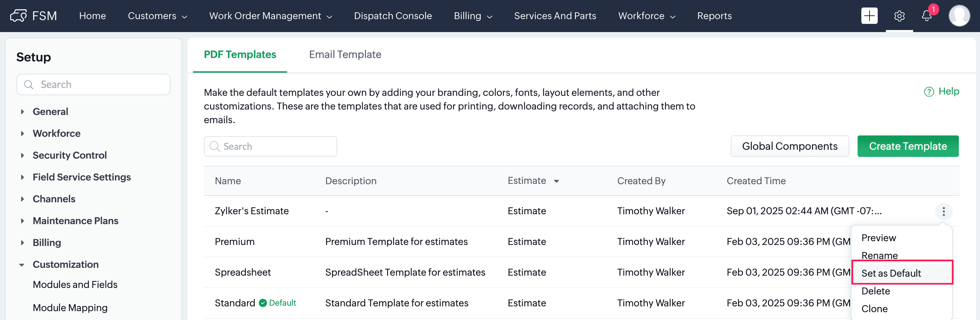This screenshot has width=980, height=320.
Task: Click the Global Components button
Action: click(789, 146)
